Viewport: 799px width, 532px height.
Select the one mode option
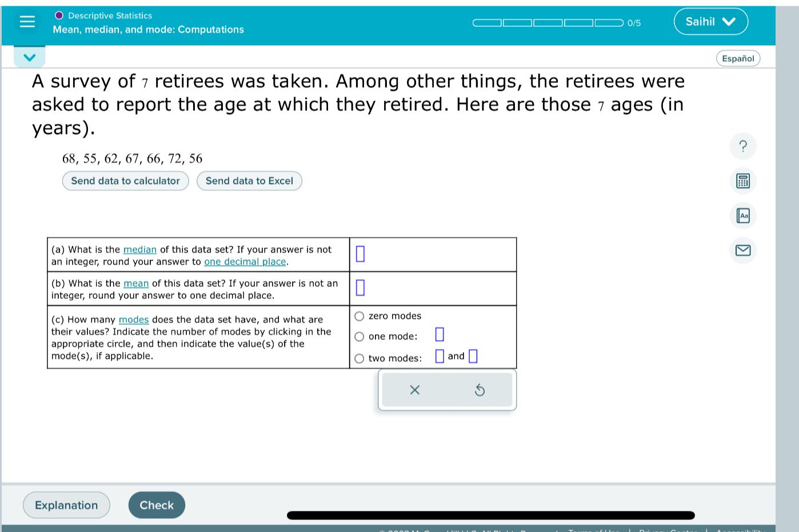pos(359,337)
